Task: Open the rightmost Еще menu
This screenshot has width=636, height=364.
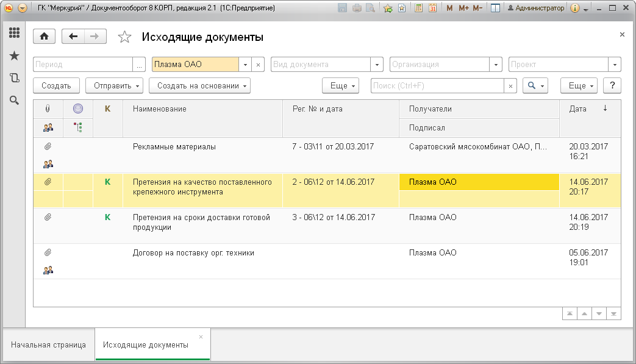Action: (579, 85)
